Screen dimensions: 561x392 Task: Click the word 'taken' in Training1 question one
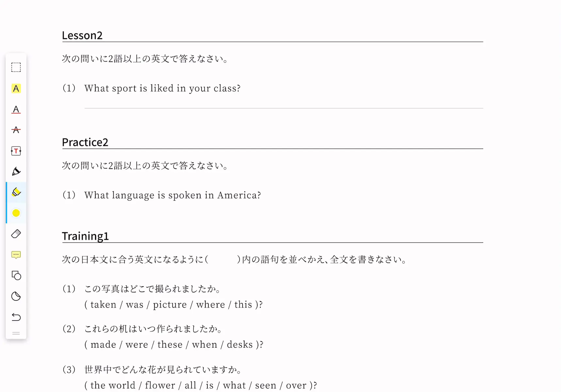click(103, 304)
